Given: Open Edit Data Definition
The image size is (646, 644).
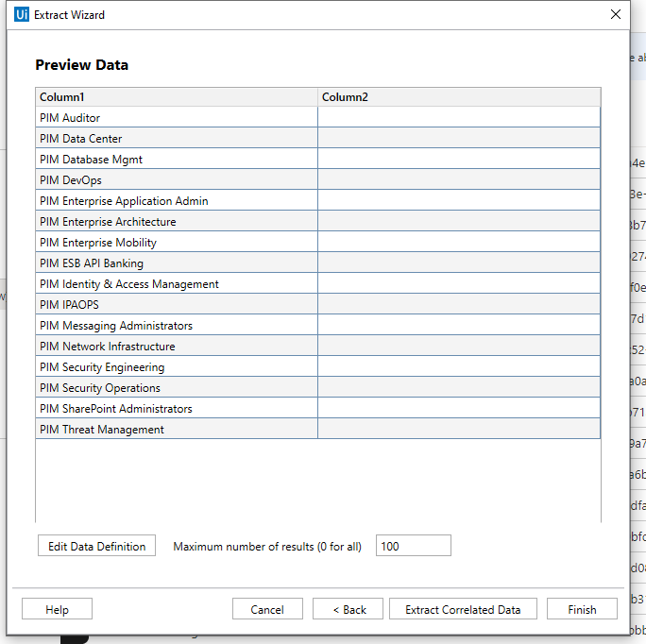Looking at the screenshot, I should pyautogui.click(x=97, y=546).
